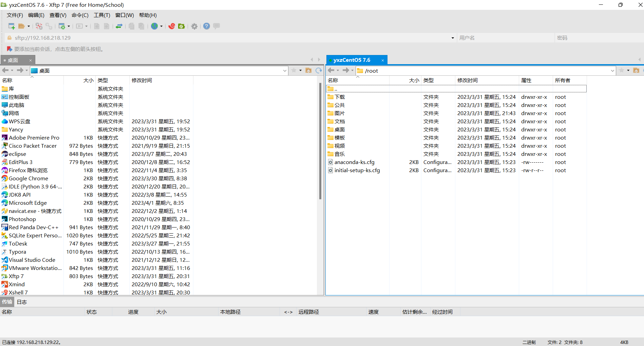Click remote pane favorites star icon
644x346 pixels.
click(622, 70)
